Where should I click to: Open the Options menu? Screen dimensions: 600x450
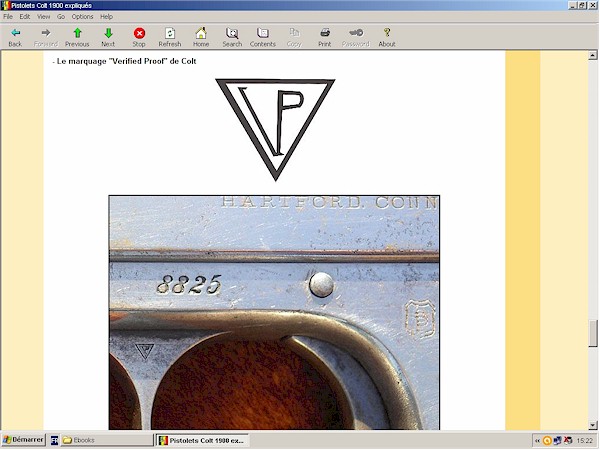pyautogui.click(x=82, y=16)
